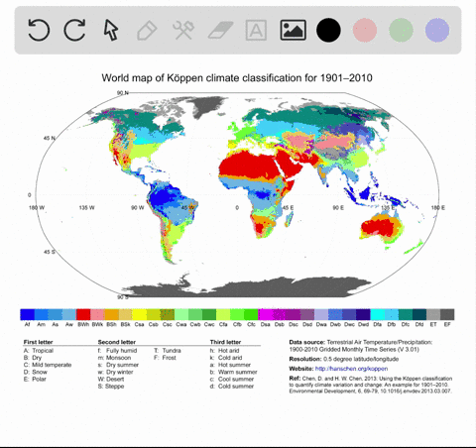Click the dark blue Af legend box
The height and width of the screenshot is (448, 476).
point(27,314)
